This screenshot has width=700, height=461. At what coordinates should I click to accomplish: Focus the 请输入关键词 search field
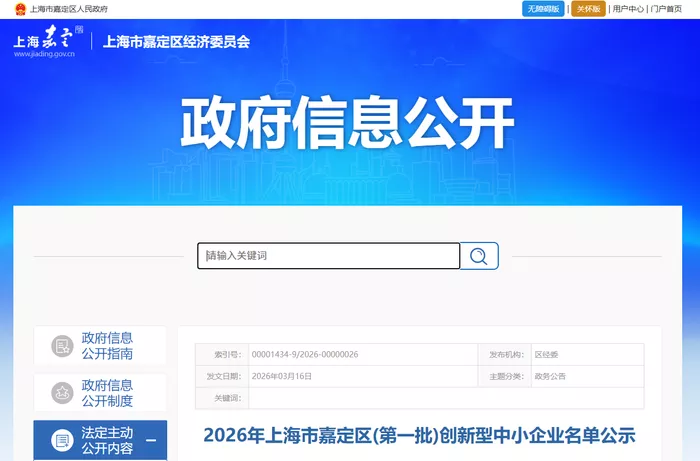(329, 256)
